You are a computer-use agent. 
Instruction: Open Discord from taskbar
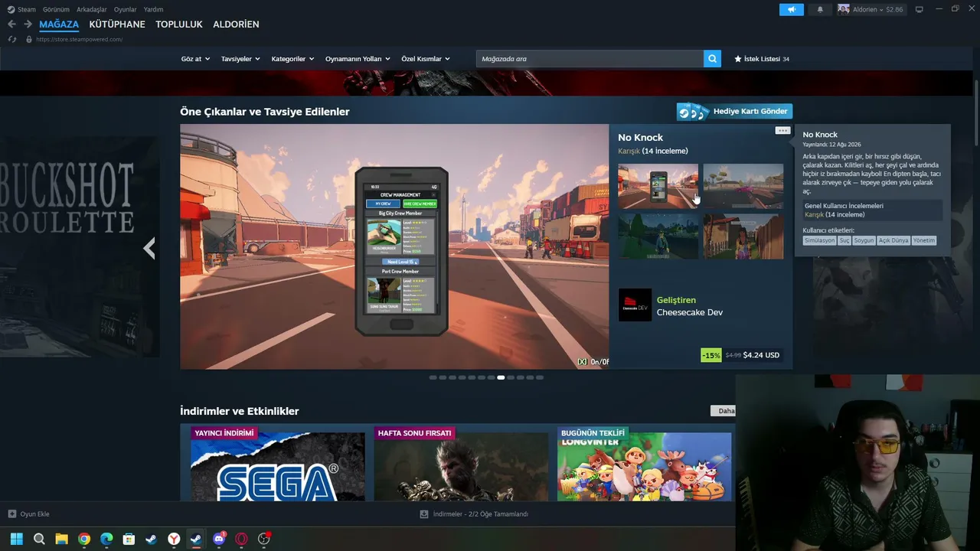click(x=219, y=539)
